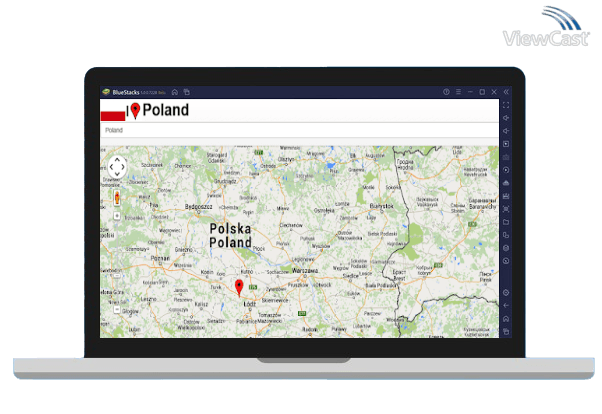The width and height of the screenshot is (602, 414).
Task: Open BlueStacks hamburger menu
Action: 458,92
